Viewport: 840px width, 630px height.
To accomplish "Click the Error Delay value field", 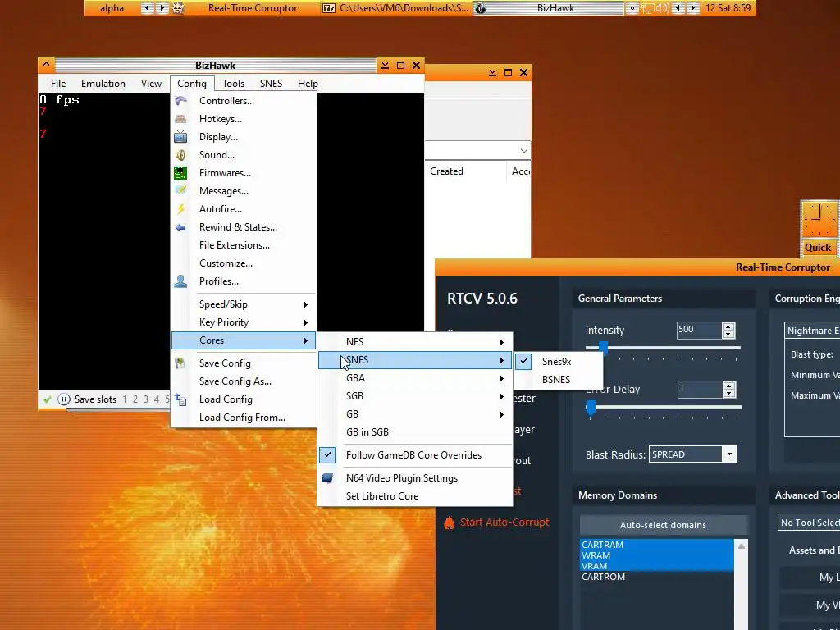I will pyautogui.click(x=699, y=389).
